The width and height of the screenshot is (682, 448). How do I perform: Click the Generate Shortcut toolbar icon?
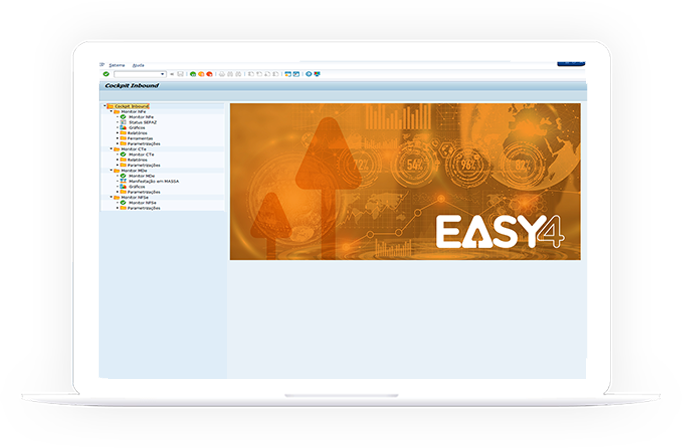coord(296,74)
